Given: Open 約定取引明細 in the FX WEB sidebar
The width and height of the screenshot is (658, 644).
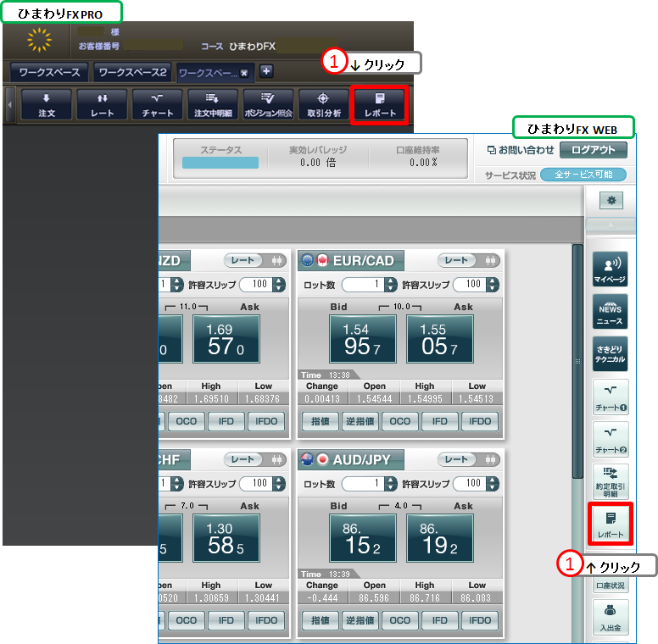Looking at the screenshot, I should [x=611, y=481].
